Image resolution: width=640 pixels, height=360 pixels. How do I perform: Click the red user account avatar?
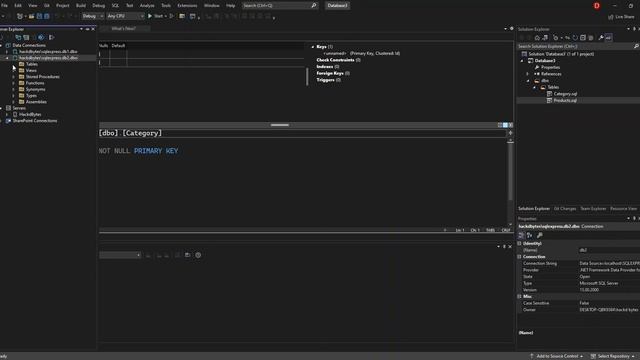coord(597,5)
